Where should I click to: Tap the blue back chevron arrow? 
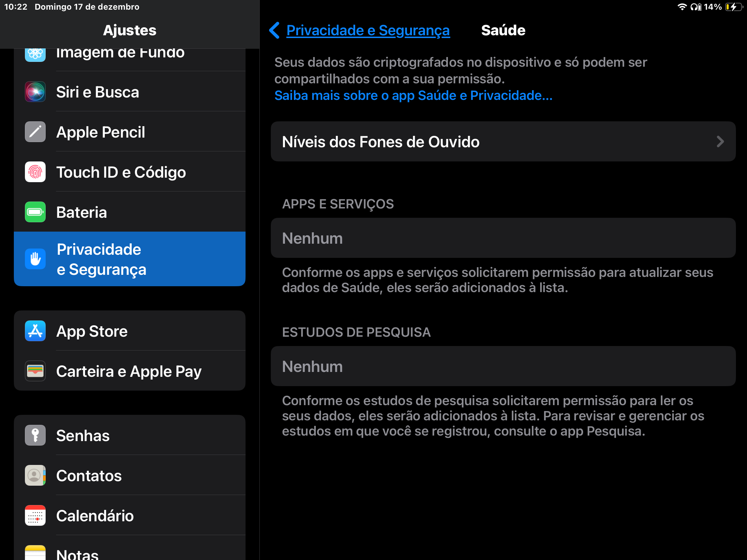(x=274, y=30)
